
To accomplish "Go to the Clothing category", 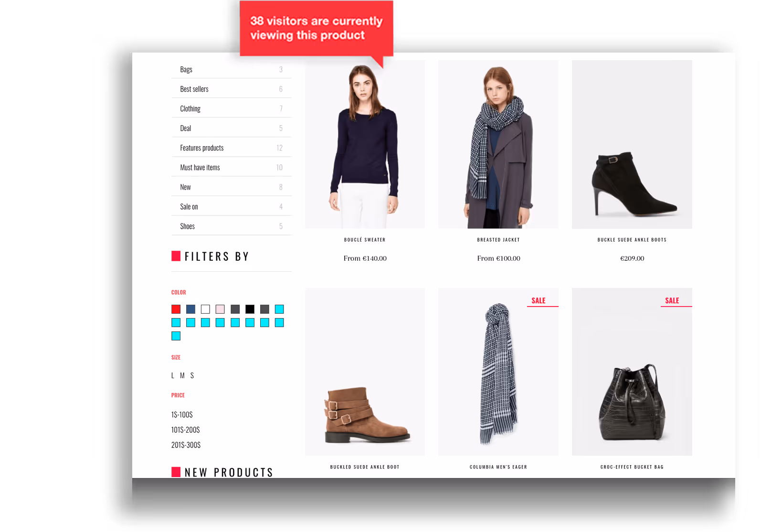I will tap(231, 108).
